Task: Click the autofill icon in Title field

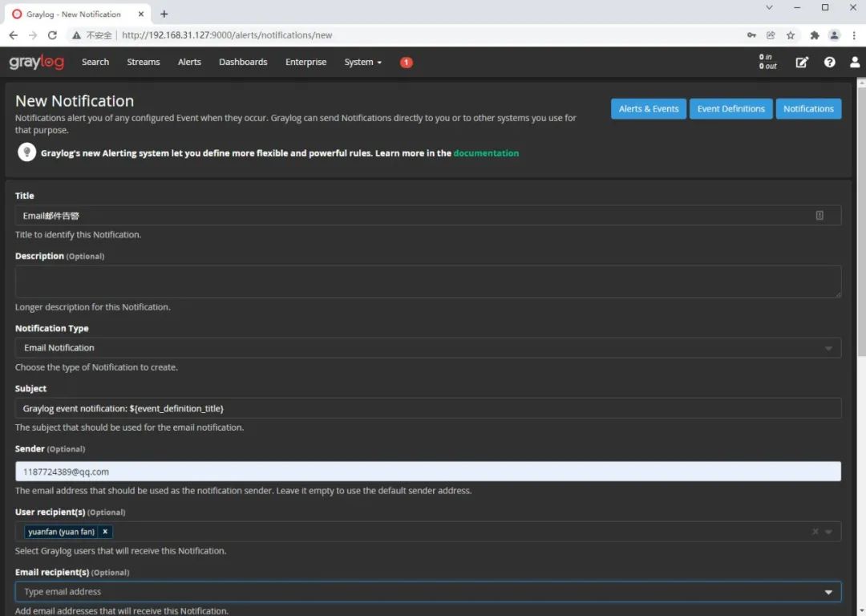Action: pos(819,216)
